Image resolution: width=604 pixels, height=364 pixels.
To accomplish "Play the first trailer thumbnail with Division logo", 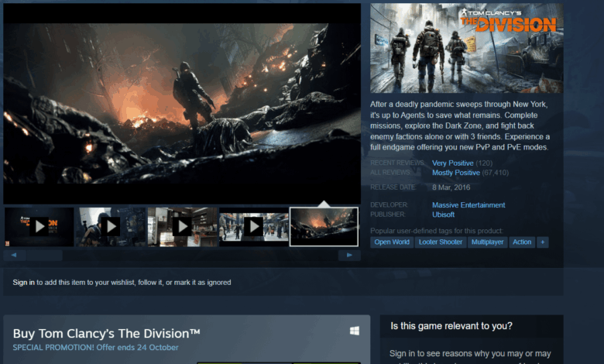I will (39, 227).
